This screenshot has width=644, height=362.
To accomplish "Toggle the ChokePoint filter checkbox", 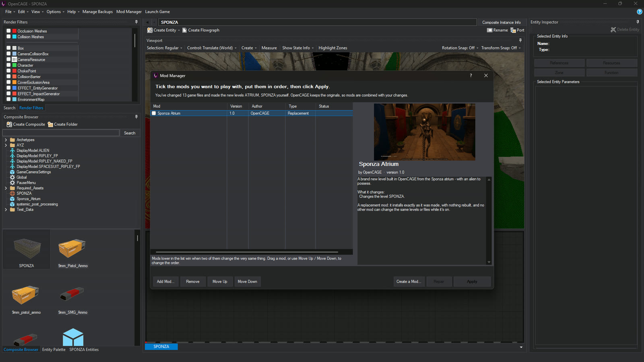I will (x=8, y=71).
